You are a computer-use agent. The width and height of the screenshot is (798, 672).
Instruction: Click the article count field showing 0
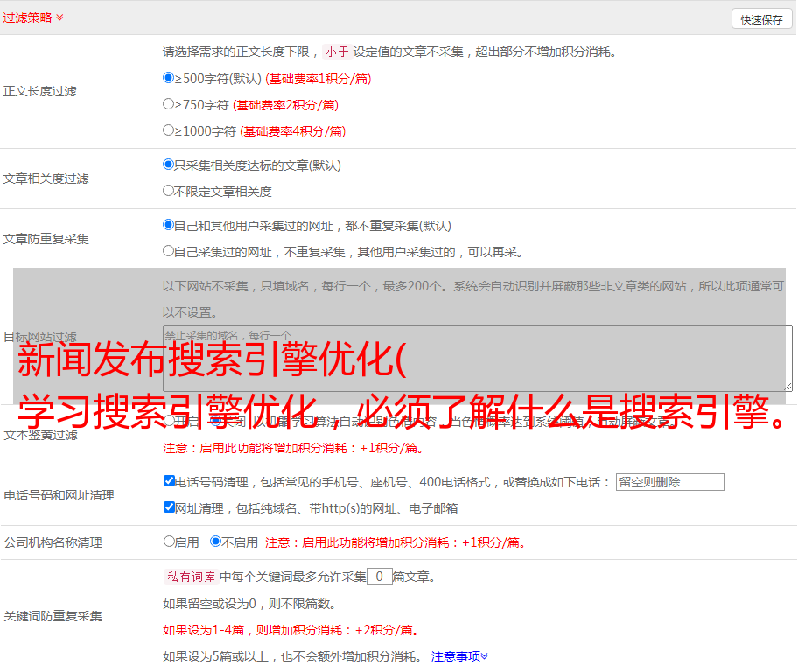(379, 577)
